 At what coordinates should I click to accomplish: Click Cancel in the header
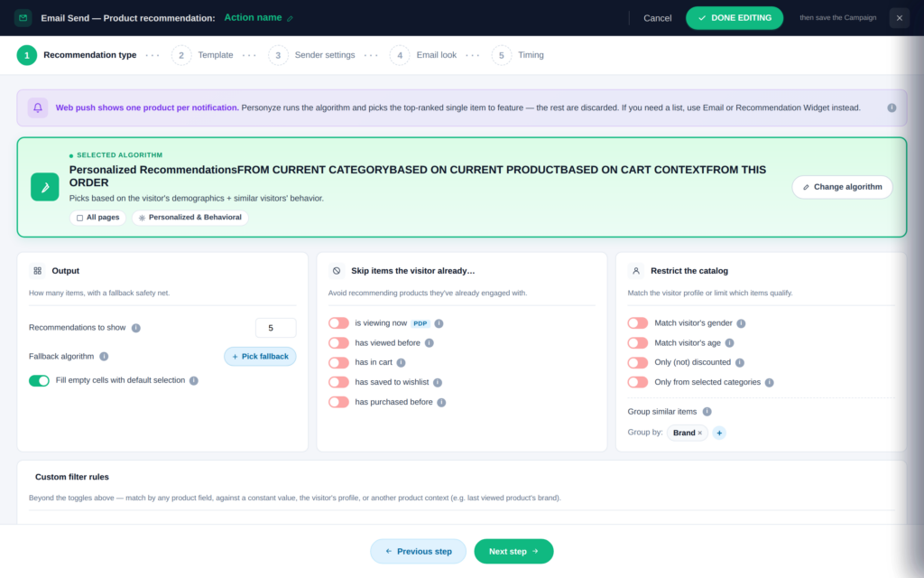pyautogui.click(x=657, y=18)
